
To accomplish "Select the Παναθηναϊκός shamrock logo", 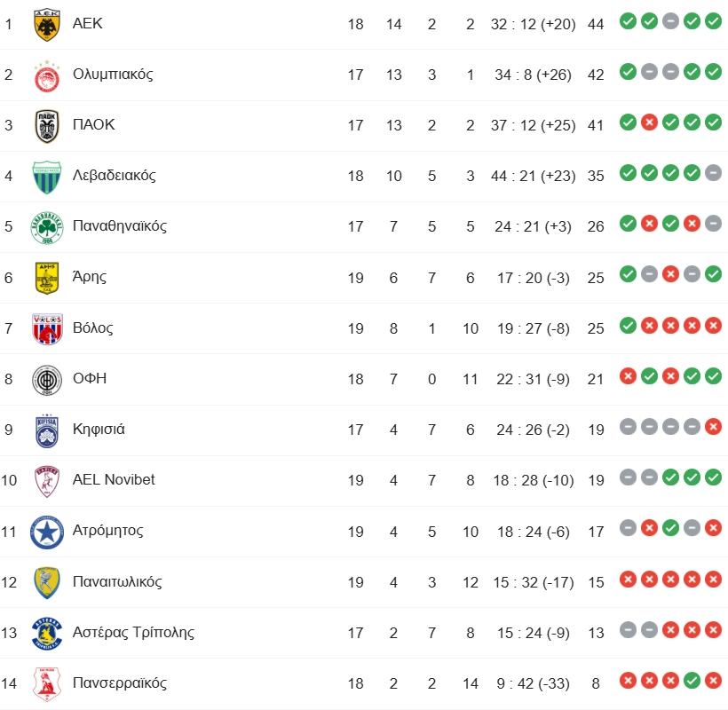I will (46, 226).
